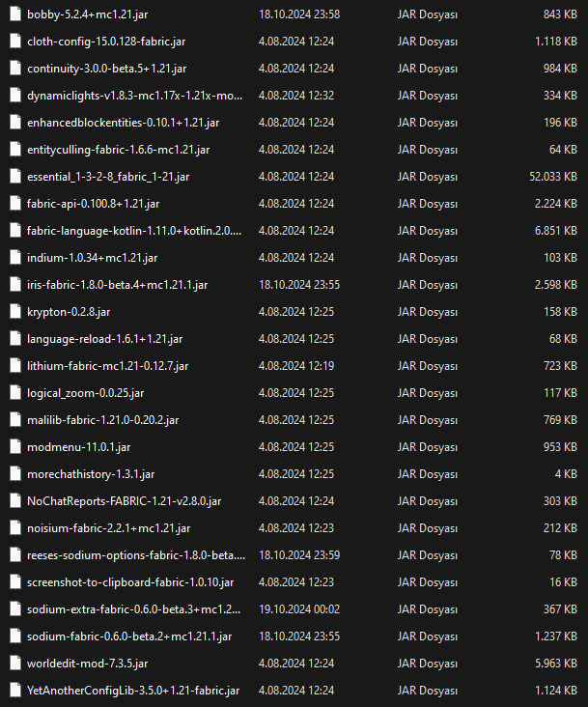This screenshot has width=588, height=707.
Task: Click the file icon next to fabric-api-0.100.8+1.21.jar
Action: (15, 204)
